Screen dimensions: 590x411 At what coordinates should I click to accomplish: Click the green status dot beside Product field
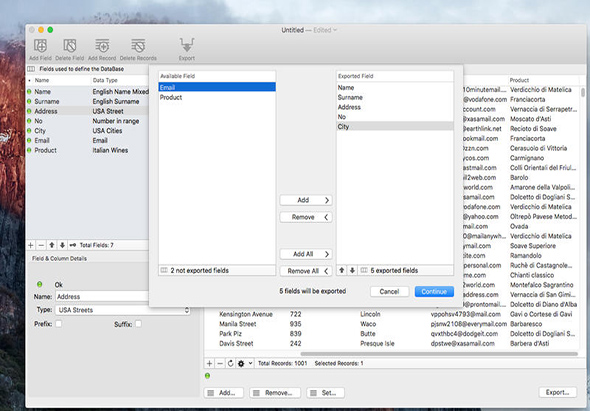(29, 151)
